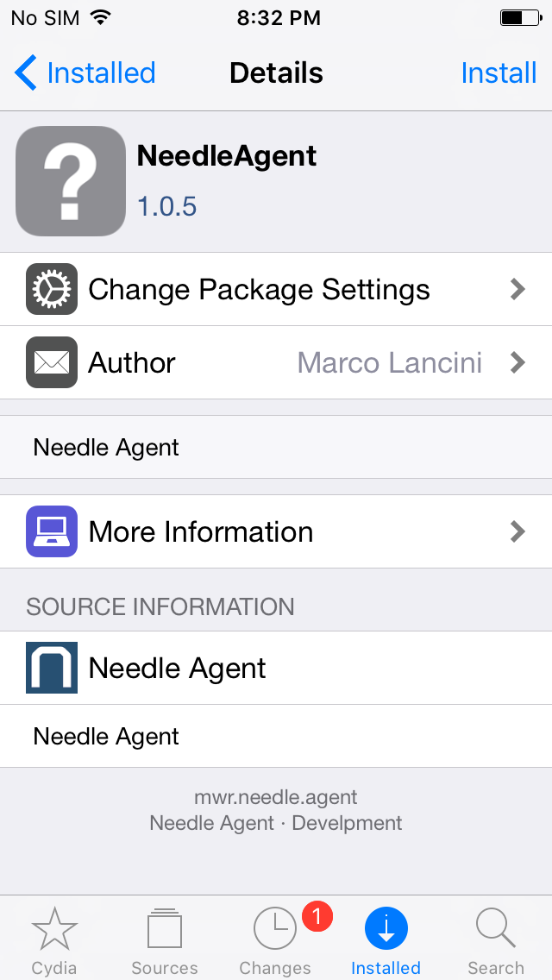Tap the Marco Lancini author name

point(390,363)
